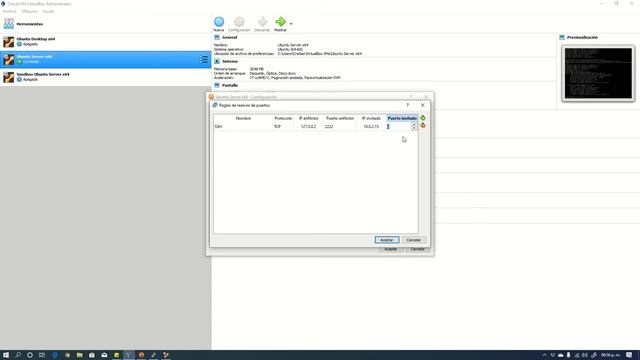Click the Nueva toolbar icon
This screenshot has height=360, width=640.
[x=219, y=24]
